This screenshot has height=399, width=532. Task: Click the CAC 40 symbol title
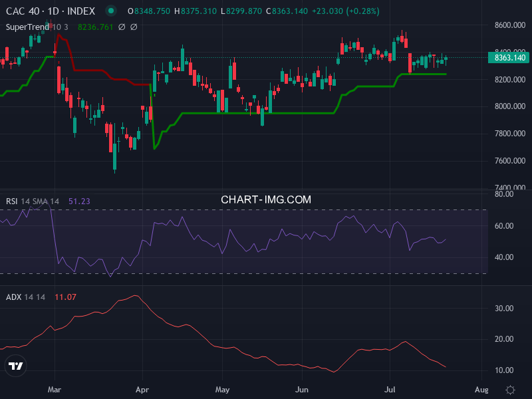pos(23,11)
